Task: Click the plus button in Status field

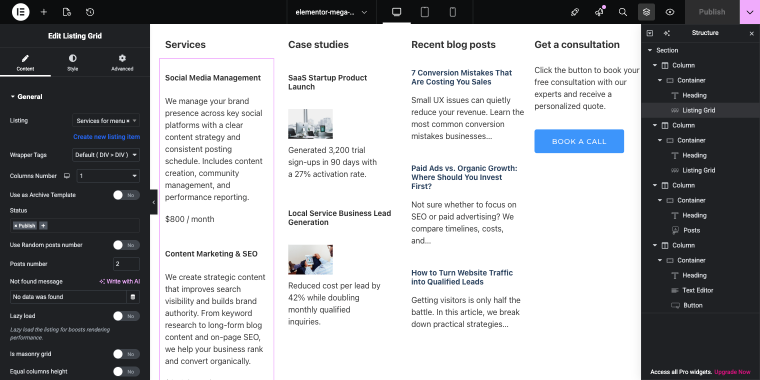Action: (x=43, y=225)
